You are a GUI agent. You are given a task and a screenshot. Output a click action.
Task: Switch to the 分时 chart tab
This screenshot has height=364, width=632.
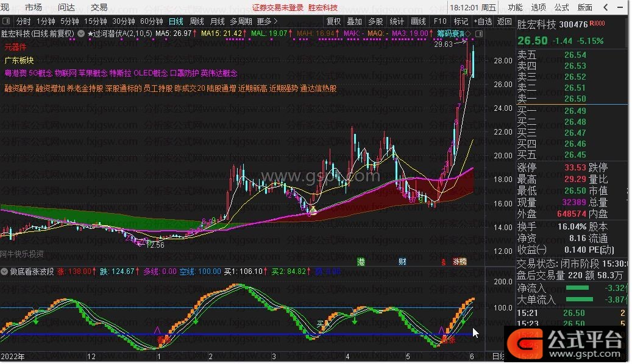coord(23,21)
